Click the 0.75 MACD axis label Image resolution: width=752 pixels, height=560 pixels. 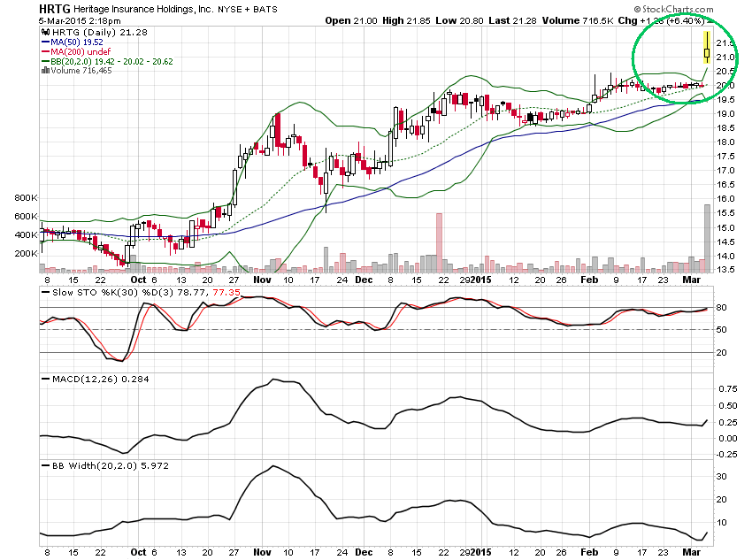(727, 389)
